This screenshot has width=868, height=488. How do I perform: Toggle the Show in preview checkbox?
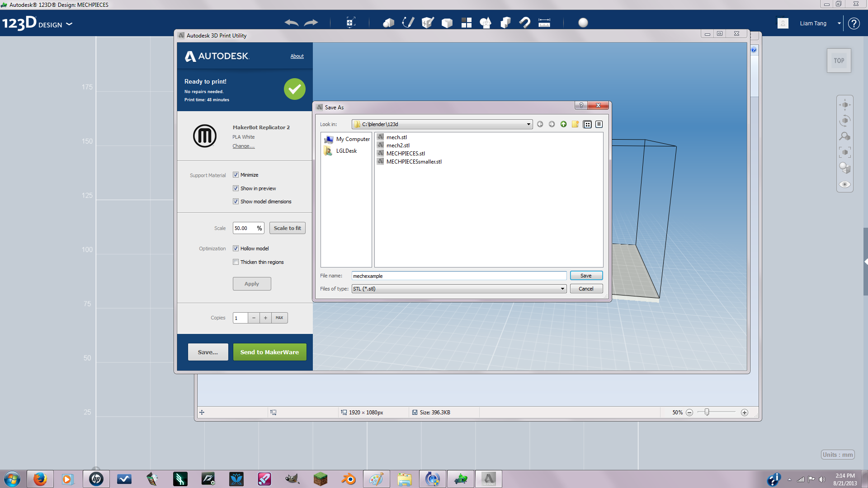pyautogui.click(x=236, y=188)
